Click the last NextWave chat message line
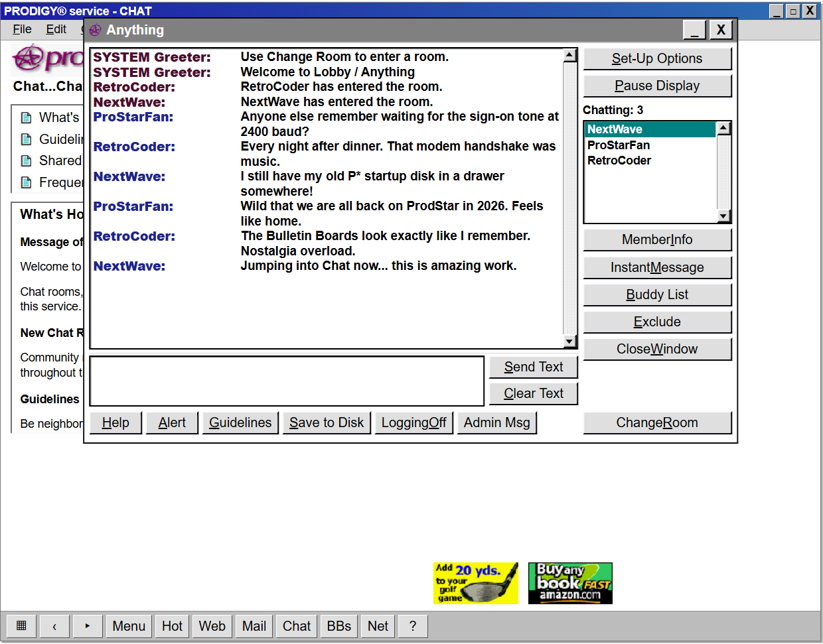Screen dimensions: 823x644 378,266
